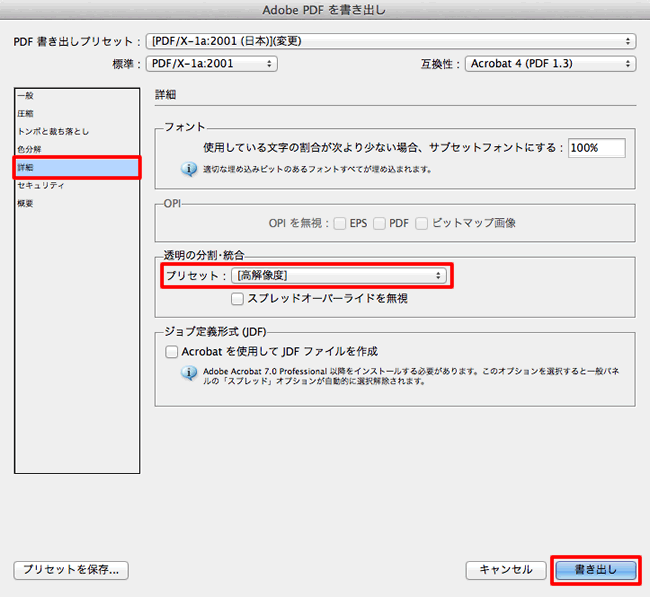The image size is (650, 597).
Task: Toggle OPI ビットマップ画像 checkbox
Action: click(x=422, y=223)
